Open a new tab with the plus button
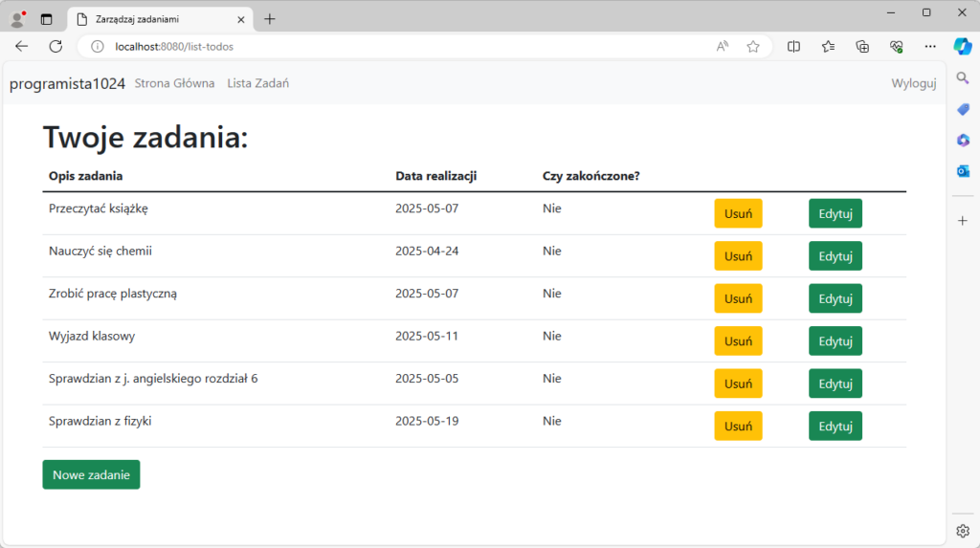The image size is (980, 548). click(x=270, y=19)
